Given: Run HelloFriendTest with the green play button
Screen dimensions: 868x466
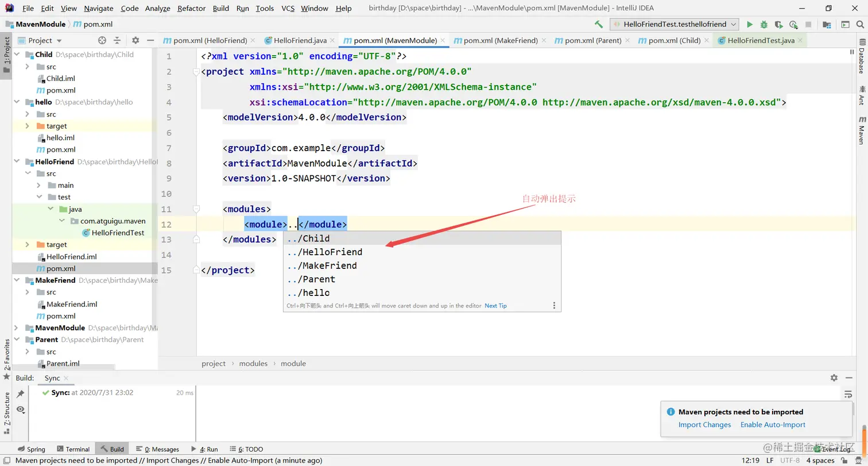Looking at the screenshot, I should (750, 25).
